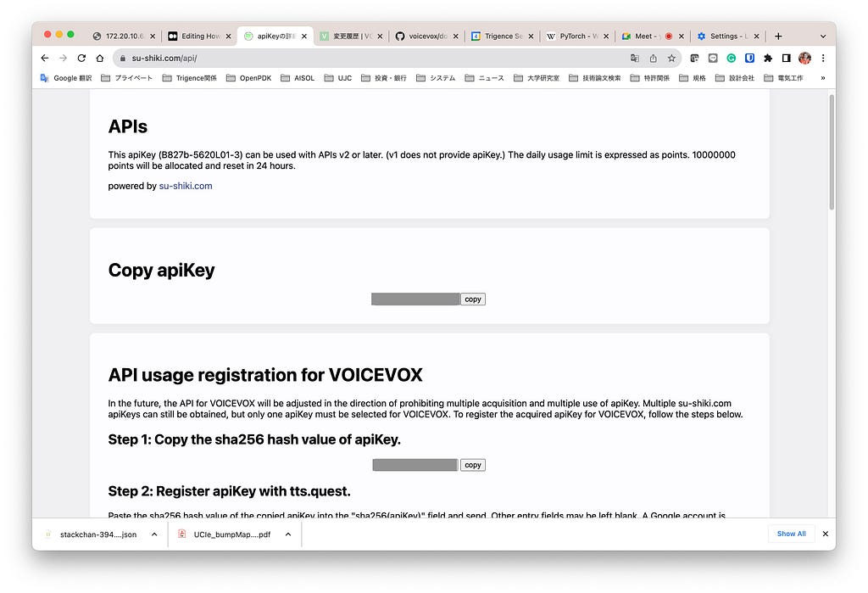868x593 pixels.
Task: Open the Chrome three-dot menu
Action: pos(823,59)
